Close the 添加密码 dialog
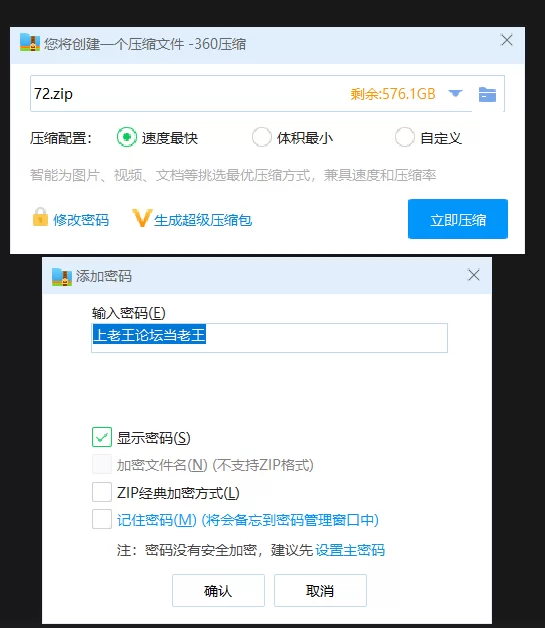 pyautogui.click(x=474, y=275)
